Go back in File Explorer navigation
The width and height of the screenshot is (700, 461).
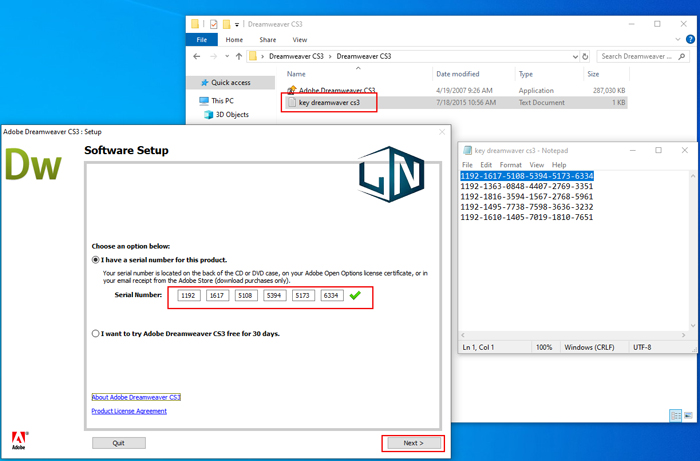(x=197, y=56)
